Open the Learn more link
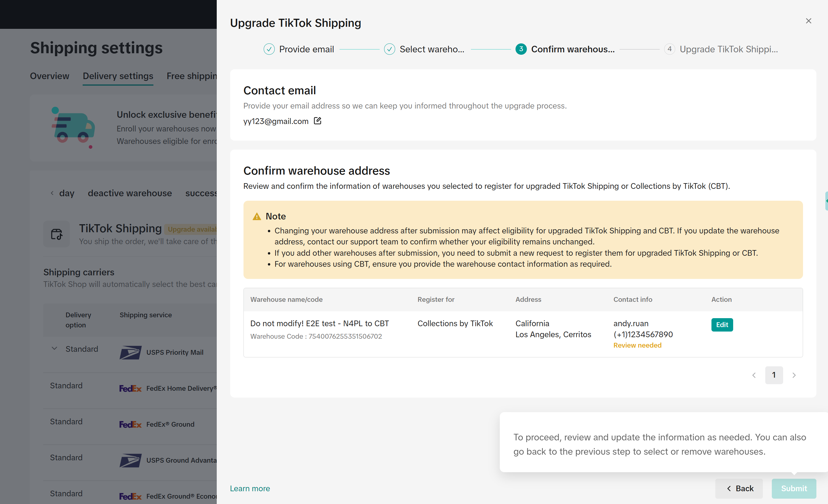The image size is (828, 504). click(250, 488)
